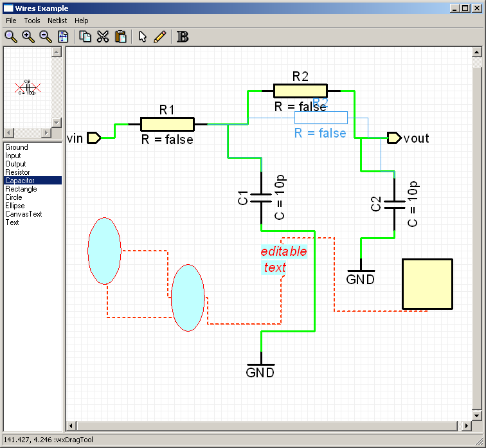Click the preview thumbnail of the circuit

pos(28,87)
